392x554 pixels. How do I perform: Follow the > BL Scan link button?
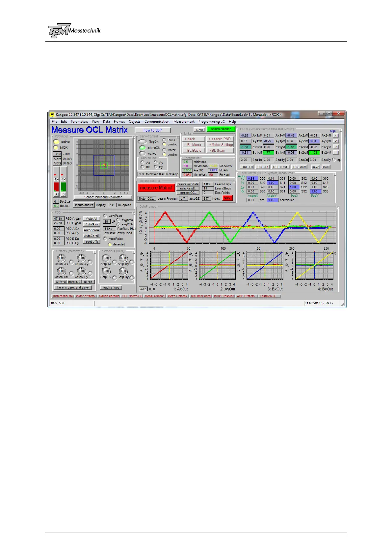(x=220, y=150)
